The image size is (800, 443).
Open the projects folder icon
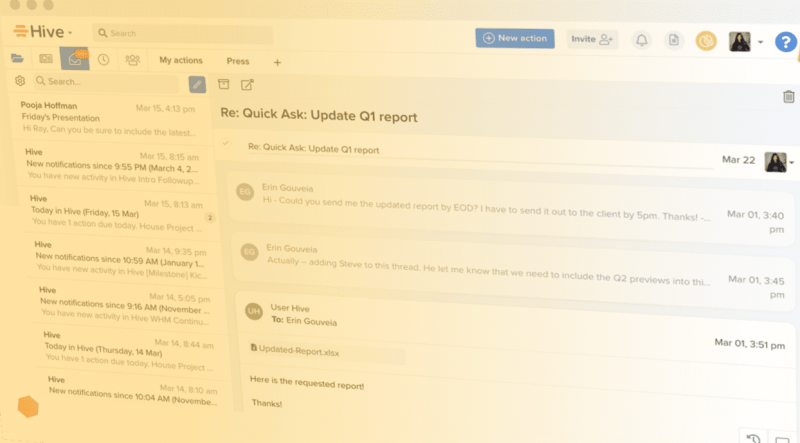click(x=17, y=58)
